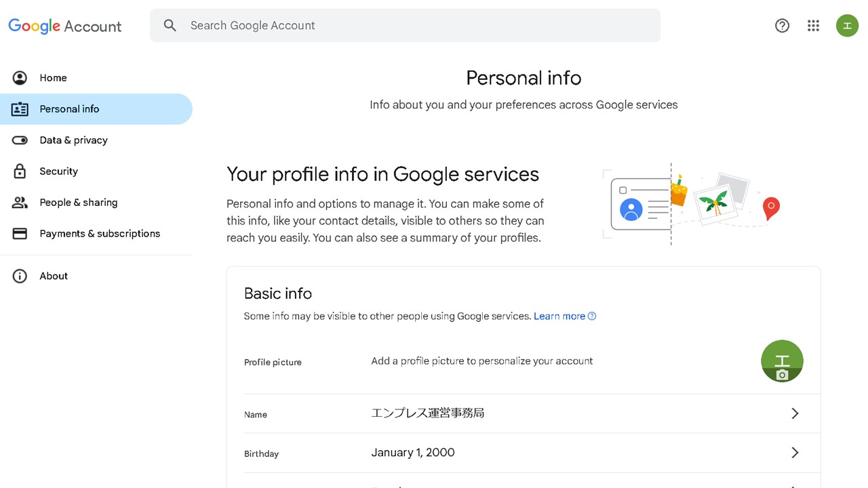Open the Learn more link
868x488 pixels.
[x=559, y=316]
